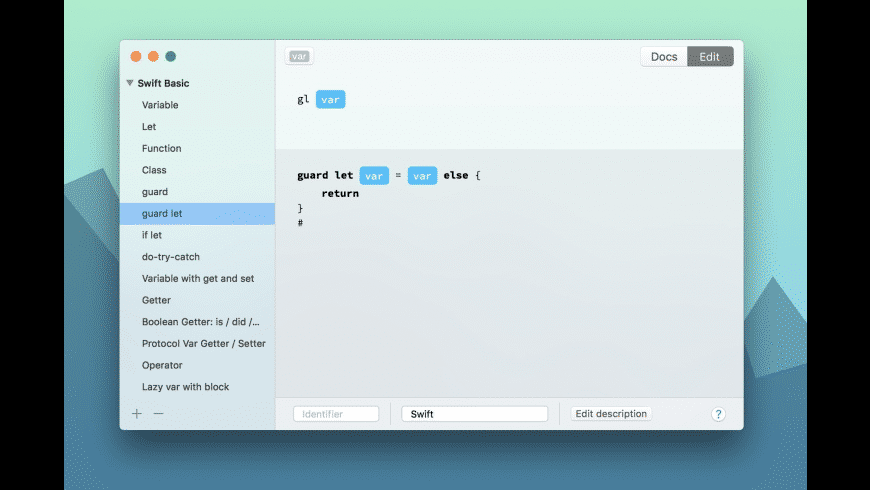Select the Class snippet

[x=198, y=170]
